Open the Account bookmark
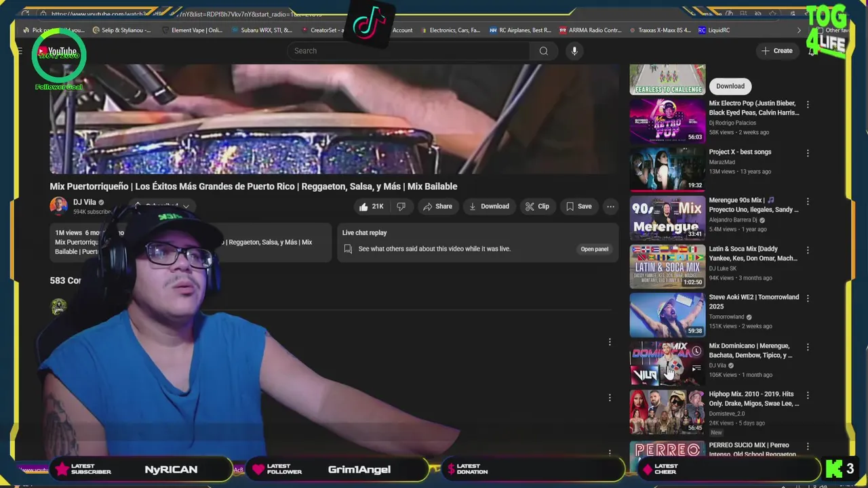The image size is (868, 488). click(x=402, y=30)
